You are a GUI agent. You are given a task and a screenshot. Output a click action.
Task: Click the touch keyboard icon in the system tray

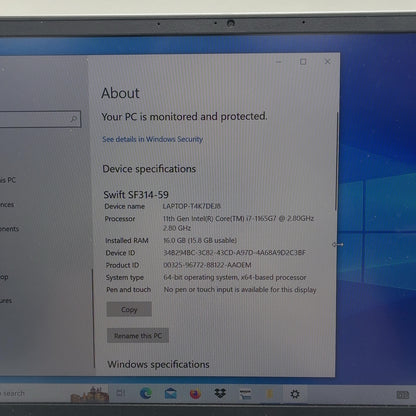[403, 395]
